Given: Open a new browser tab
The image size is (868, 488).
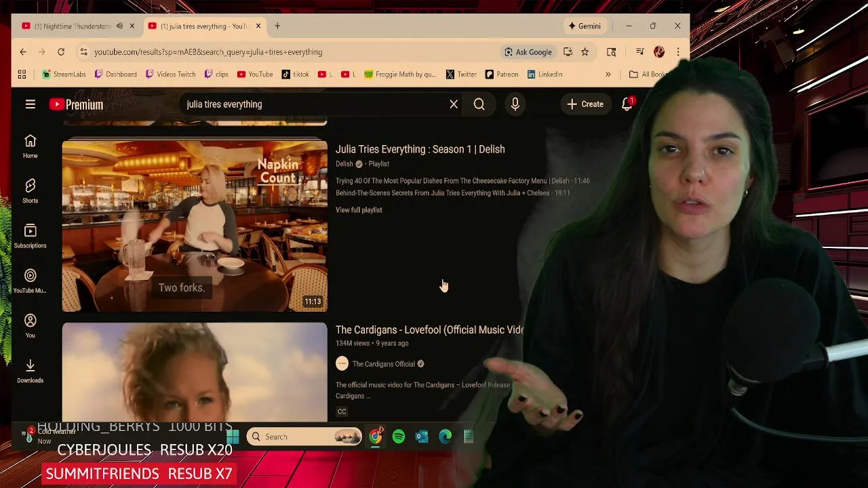Looking at the screenshot, I should click(277, 26).
